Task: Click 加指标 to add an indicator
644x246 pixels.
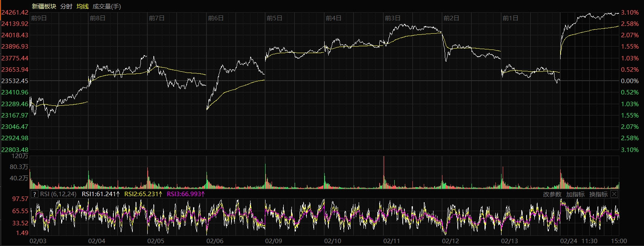Action: tap(575, 195)
